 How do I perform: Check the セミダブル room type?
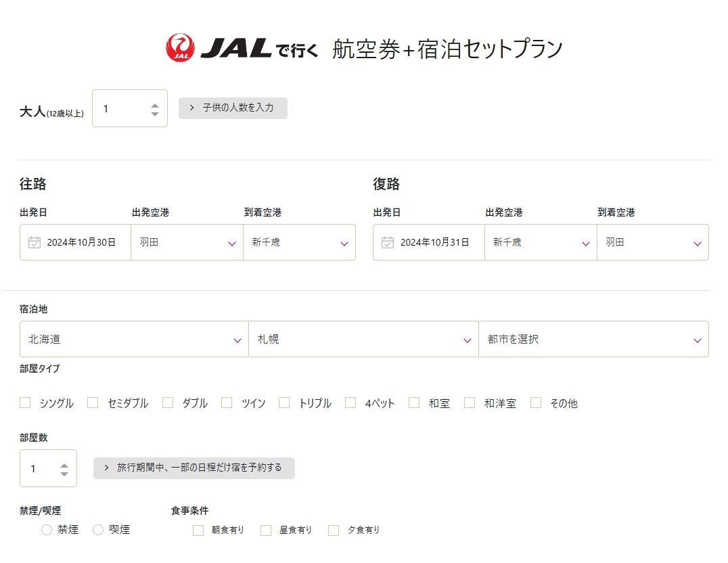(93, 403)
